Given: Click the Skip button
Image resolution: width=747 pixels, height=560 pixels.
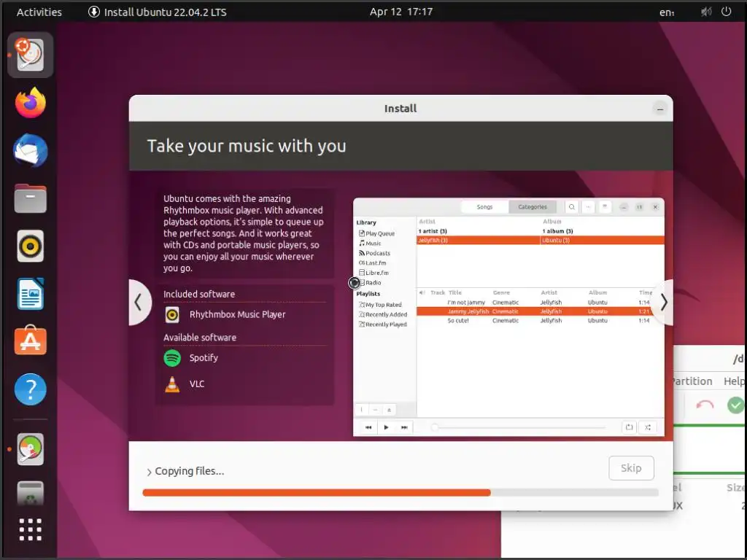Looking at the screenshot, I should 631,468.
